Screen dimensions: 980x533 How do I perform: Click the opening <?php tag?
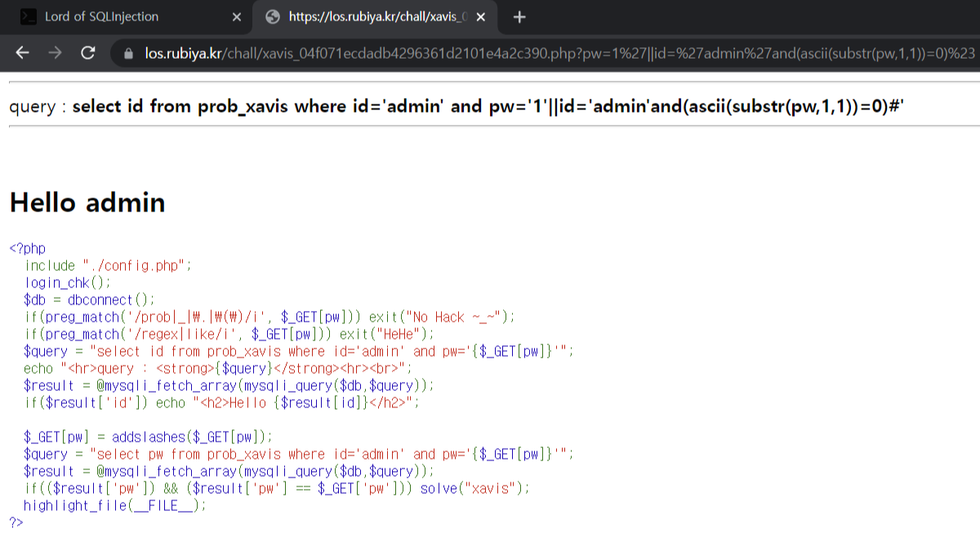pyautogui.click(x=28, y=248)
